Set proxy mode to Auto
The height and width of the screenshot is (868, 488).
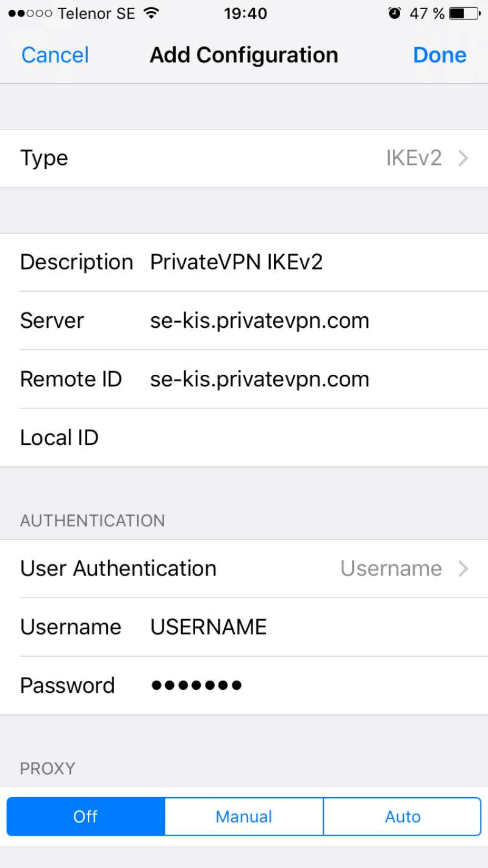(x=403, y=817)
